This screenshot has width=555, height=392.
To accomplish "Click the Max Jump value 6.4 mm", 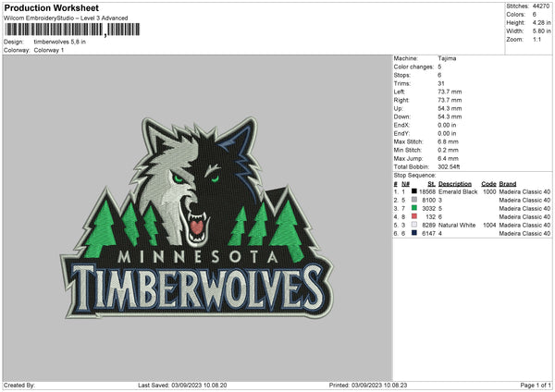I will [x=448, y=158].
